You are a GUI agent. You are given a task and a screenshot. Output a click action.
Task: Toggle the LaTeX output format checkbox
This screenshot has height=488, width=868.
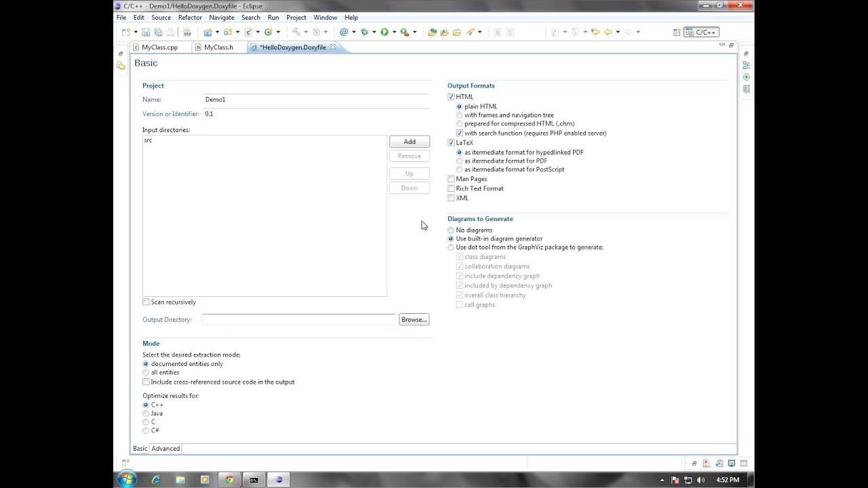[451, 143]
